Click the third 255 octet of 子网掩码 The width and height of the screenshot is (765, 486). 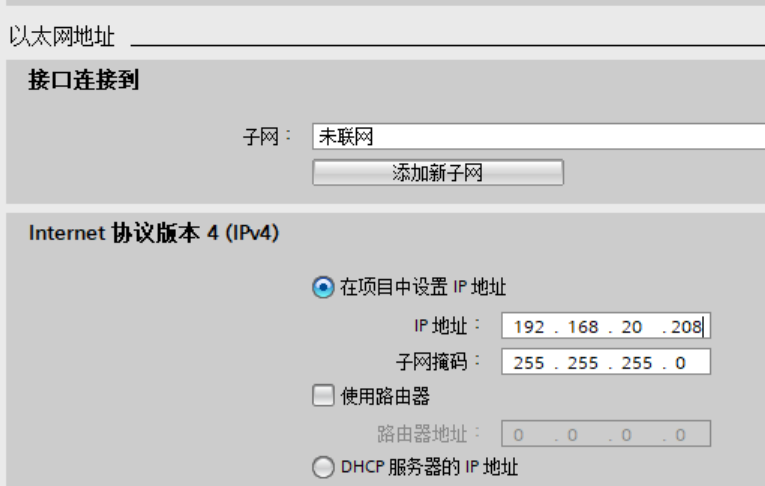pyautogui.click(x=636, y=363)
